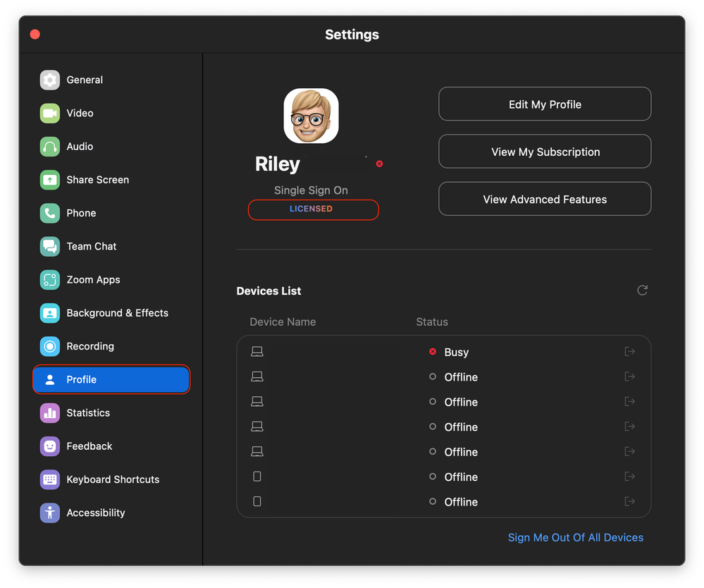Sign out the last Offline device

pos(630,501)
